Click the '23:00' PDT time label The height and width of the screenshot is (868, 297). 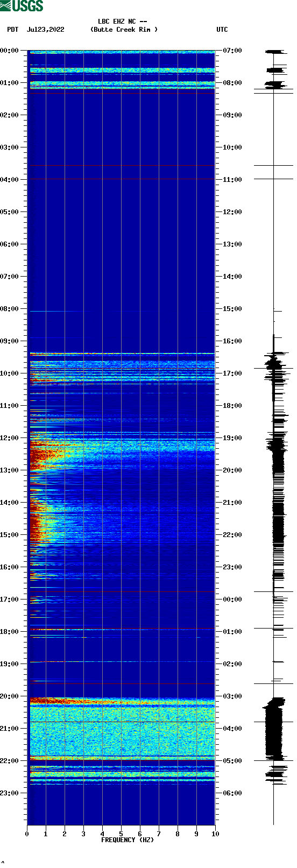9,793
